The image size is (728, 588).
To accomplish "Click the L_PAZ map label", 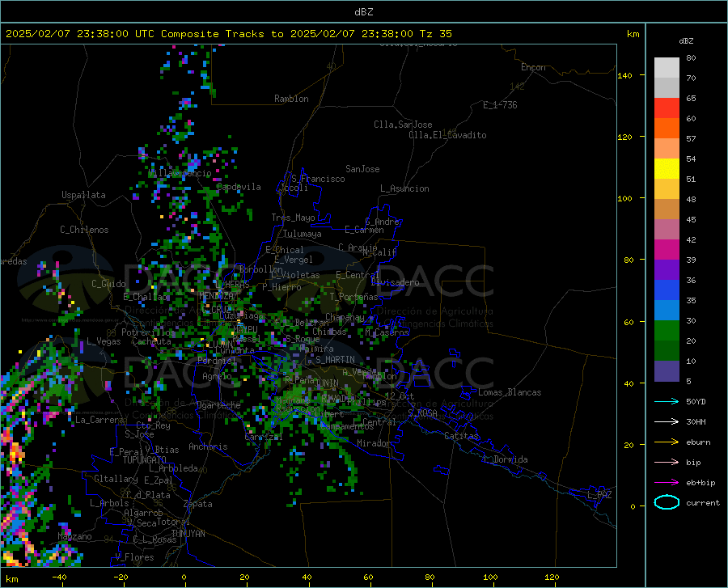I will (599, 495).
